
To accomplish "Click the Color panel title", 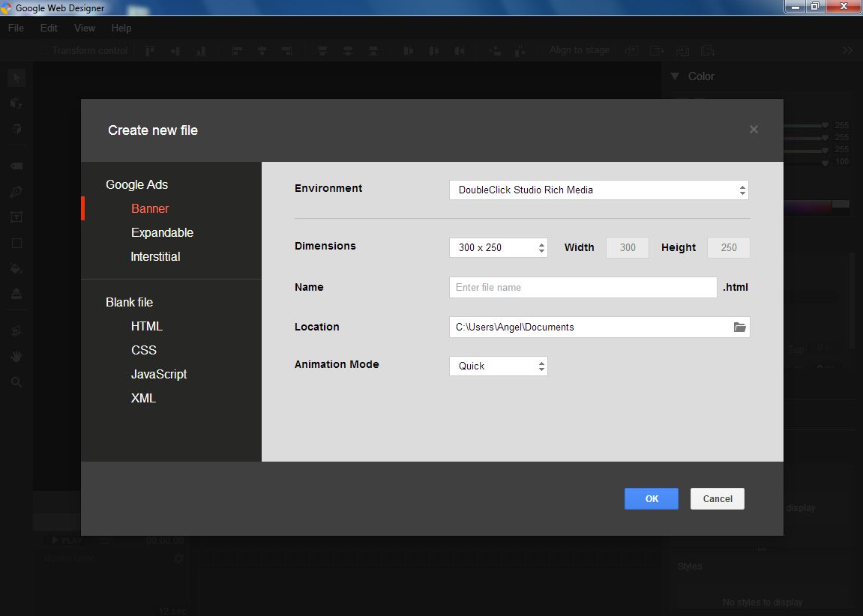I will (700, 76).
